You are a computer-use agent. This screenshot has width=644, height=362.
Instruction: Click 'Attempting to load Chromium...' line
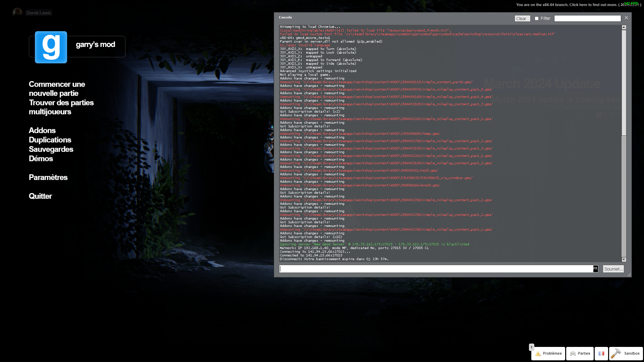click(x=310, y=27)
